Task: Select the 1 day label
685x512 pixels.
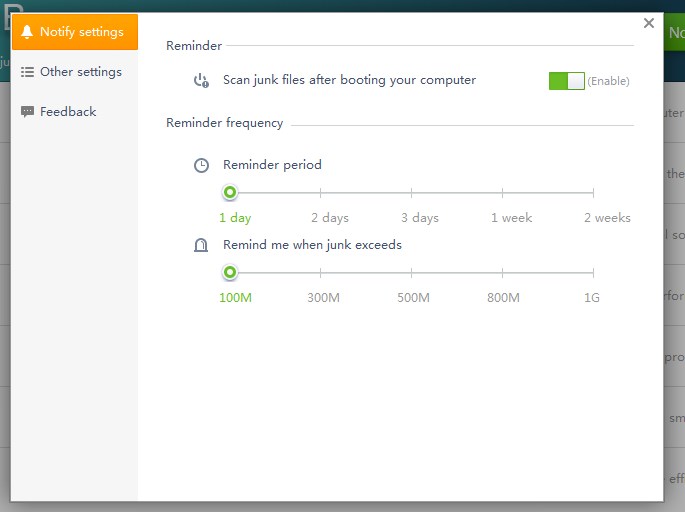Action: point(235,218)
